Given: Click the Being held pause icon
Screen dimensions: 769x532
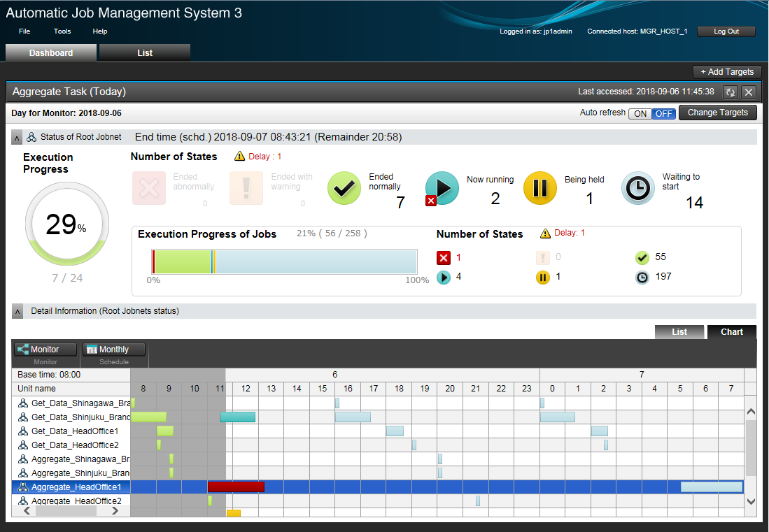Looking at the screenshot, I should click(540, 187).
